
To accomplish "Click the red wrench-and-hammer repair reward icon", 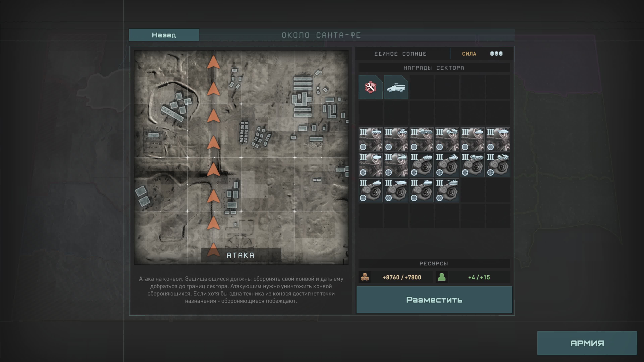I will click(x=370, y=87).
